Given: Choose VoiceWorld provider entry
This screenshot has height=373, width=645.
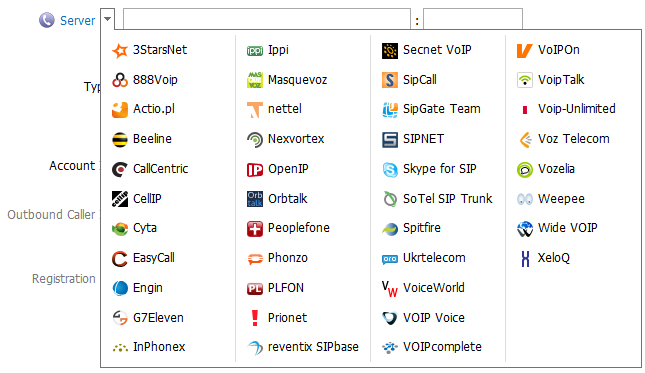Looking at the screenshot, I should [423, 288].
